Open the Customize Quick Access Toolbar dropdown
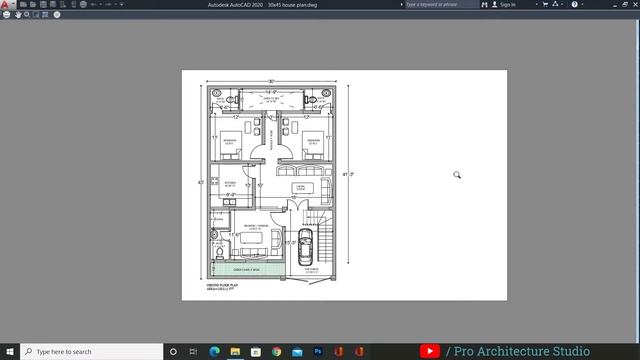This screenshot has height=360, width=640. click(122, 4)
